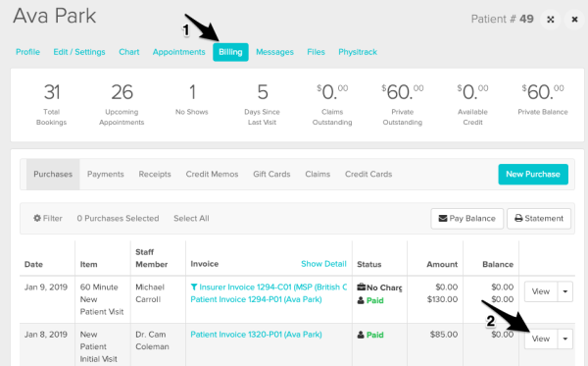Click the fullscreen expand icon near Patient number
The width and height of the screenshot is (588, 366).
coord(550,20)
